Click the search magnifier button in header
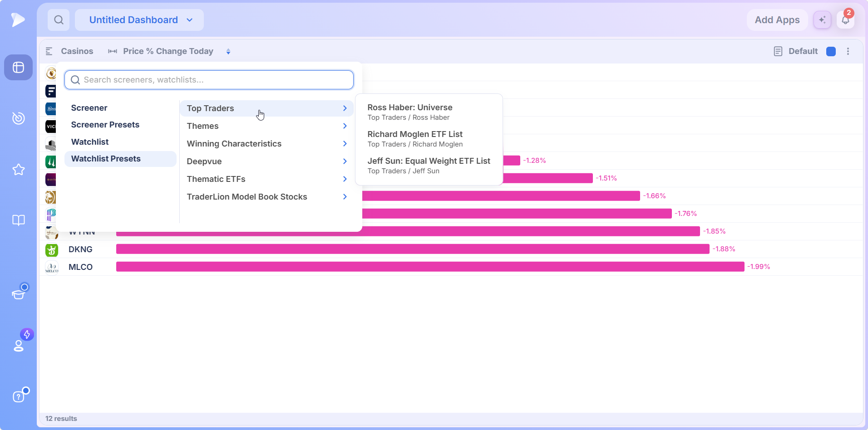868x430 pixels. [x=59, y=20]
